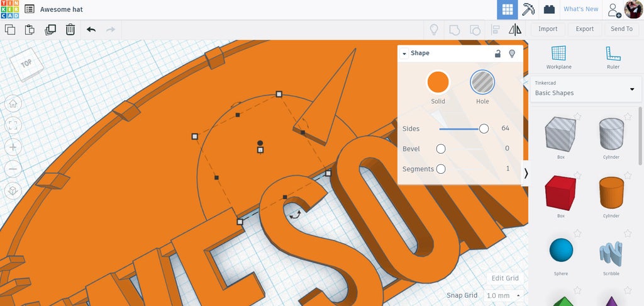Image resolution: width=644 pixels, height=306 pixels.
Task: Click the Segments value 1 field
Action: click(508, 169)
